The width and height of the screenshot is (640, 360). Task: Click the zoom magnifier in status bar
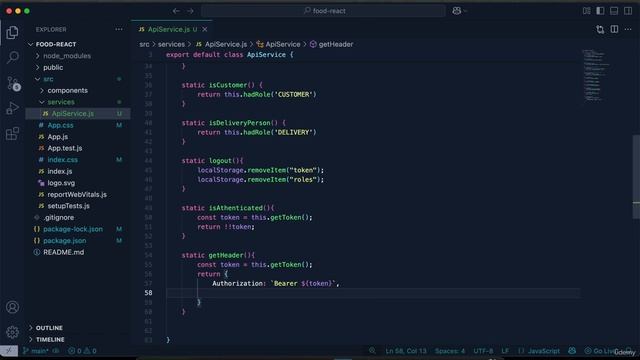[372, 351]
